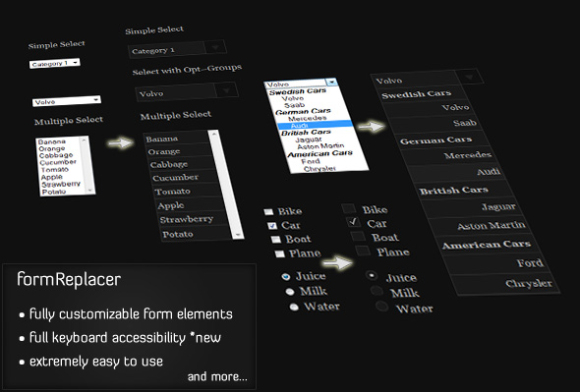Select Banana in the dark styled list

coord(176,139)
